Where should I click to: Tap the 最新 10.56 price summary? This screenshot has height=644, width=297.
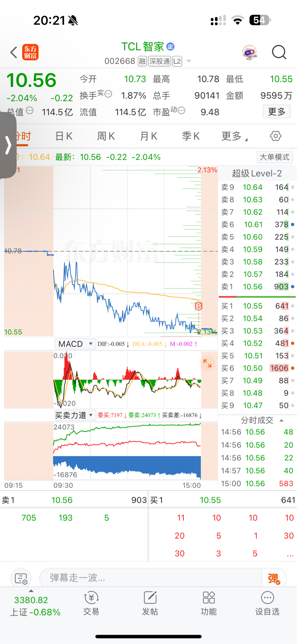[108, 157]
